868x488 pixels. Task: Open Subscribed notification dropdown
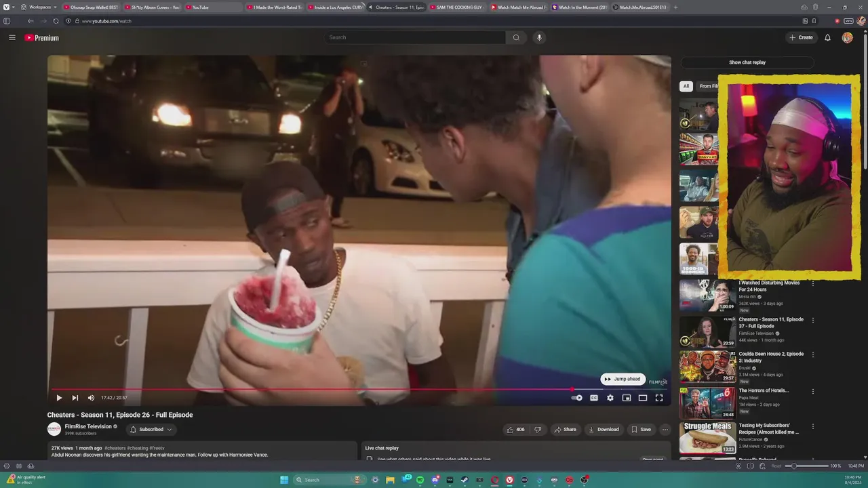(x=151, y=429)
